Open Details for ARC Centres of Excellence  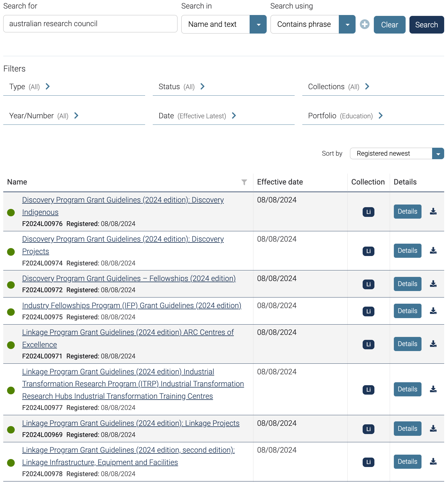pyautogui.click(x=407, y=344)
